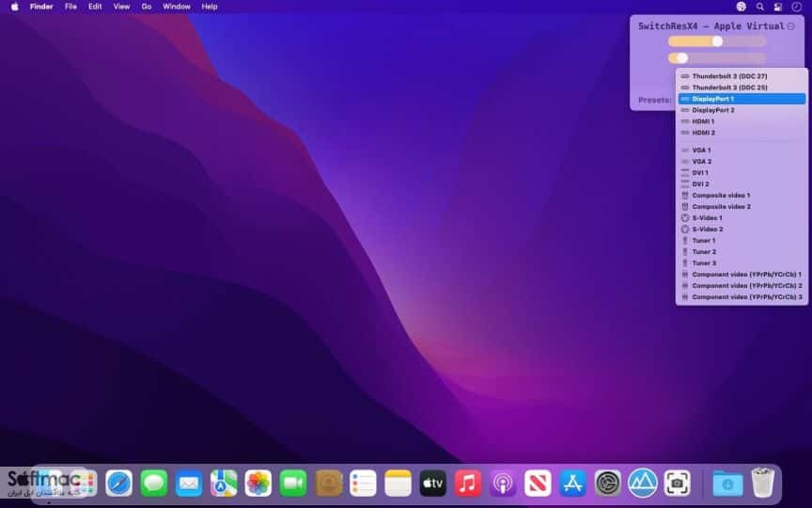Open App Store from the Dock
The height and width of the screenshot is (508, 812).
(572, 484)
